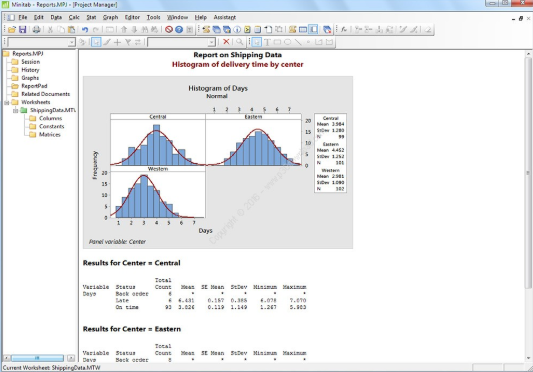
Task: Open Help with the blue question mark icon
Action: (179, 30)
